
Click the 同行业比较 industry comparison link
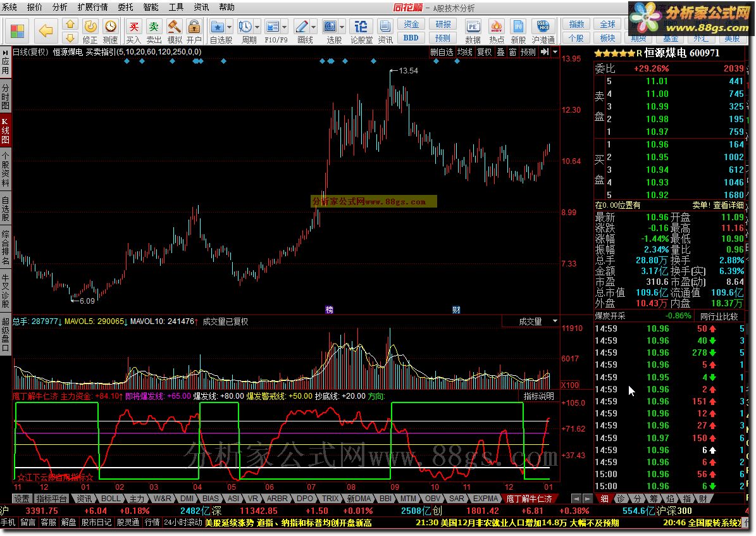(x=719, y=316)
